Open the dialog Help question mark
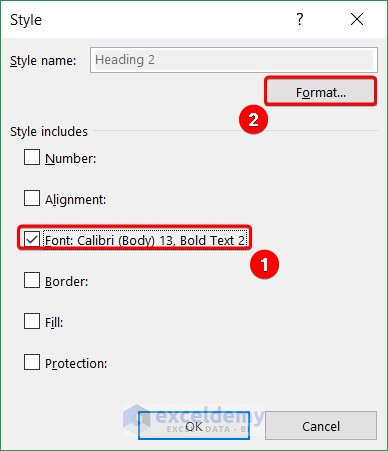This screenshot has width=388, height=451. click(300, 19)
